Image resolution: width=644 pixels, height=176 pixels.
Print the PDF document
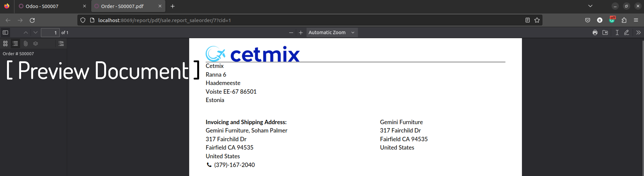click(595, 32)
